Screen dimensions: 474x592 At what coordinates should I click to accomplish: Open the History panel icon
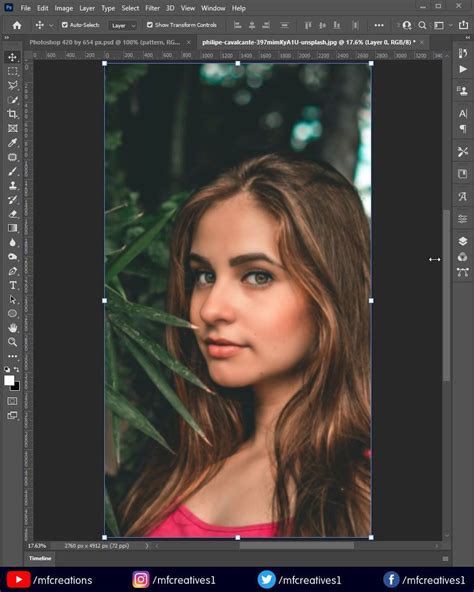[463, 53]
